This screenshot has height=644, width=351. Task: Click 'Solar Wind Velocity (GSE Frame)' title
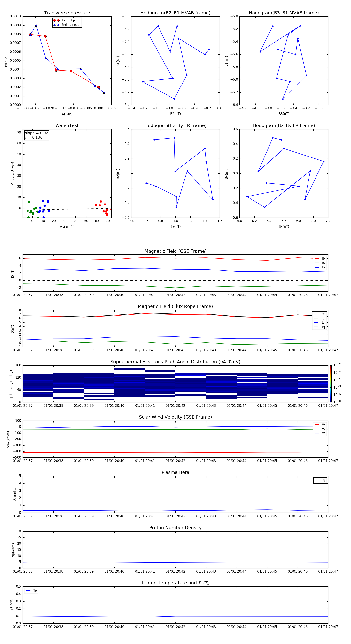(175, 417)
